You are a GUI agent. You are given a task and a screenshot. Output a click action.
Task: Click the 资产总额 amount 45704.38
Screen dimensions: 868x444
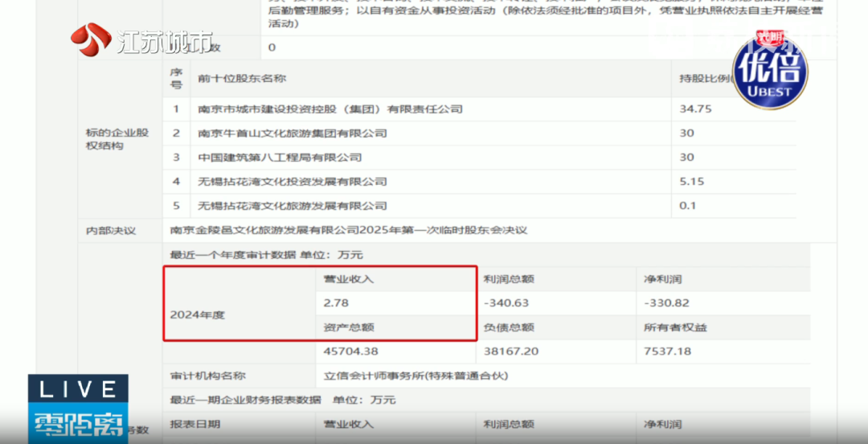tap(350, 351)
